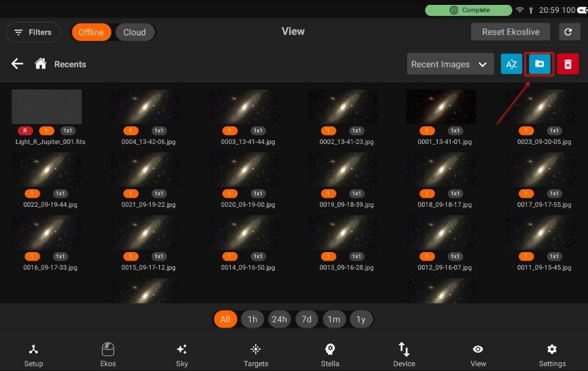Click orange 1 badge under 0004_13-42-06.jpg
Image resolution: width=588 pixels, height=371 pixels.
pos(131,131)
